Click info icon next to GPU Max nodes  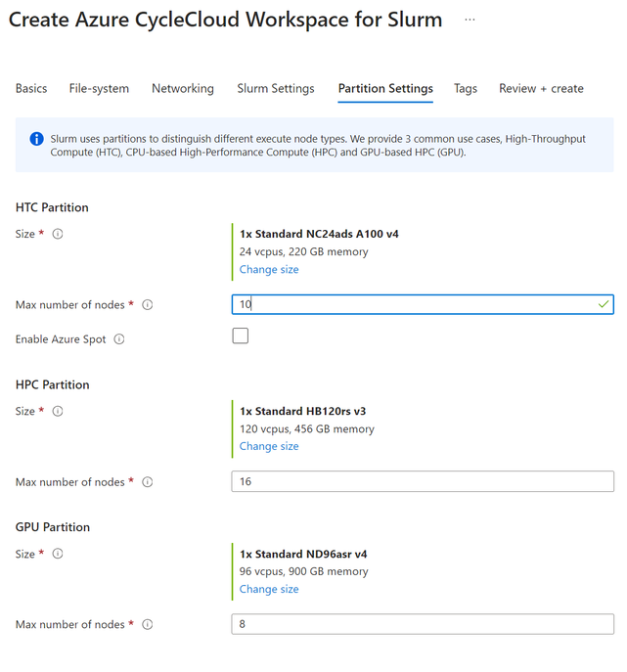[x=148, y=625]
